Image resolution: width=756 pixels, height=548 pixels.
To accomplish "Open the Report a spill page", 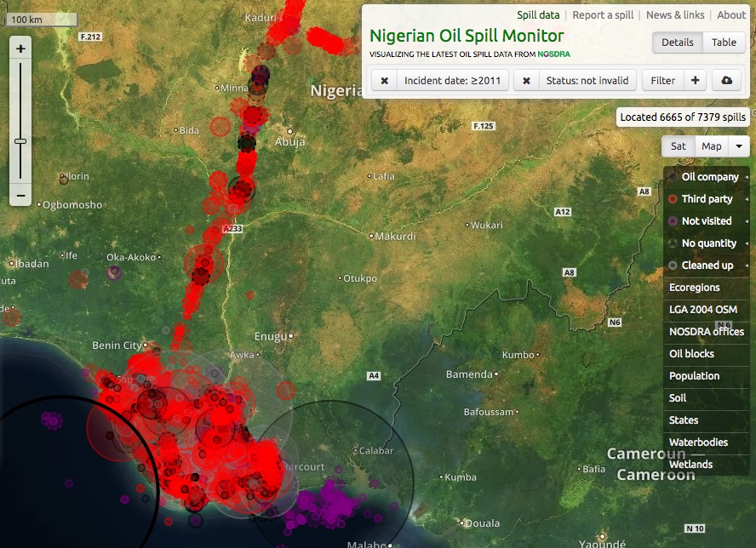I will click(603, 15).
